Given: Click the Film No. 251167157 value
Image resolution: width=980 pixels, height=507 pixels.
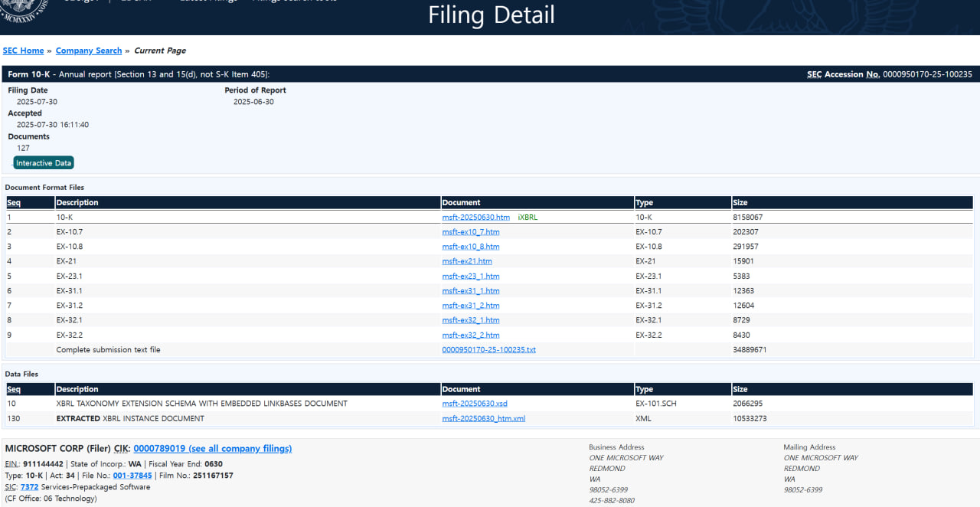Looking at the screenshot, I should 213,476.
